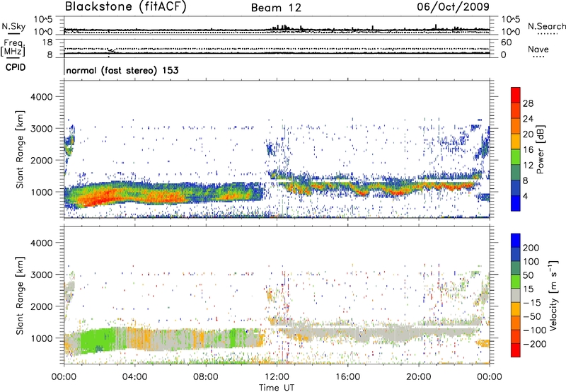This screenshot has height=392, width=566.
Task: Click 'Slant Range [km]' label of Velocity panel
Action: (x=20, y=296)
